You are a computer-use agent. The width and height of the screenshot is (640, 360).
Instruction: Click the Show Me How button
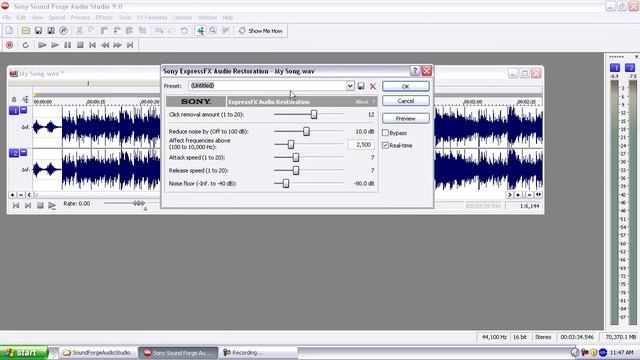click(x=261, y=31)
